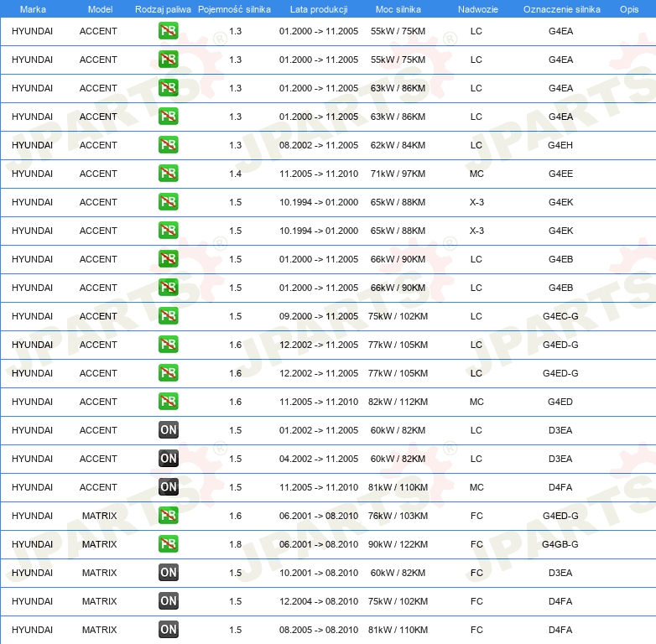Click the petrol icon in the Matrix 1.8 row
Image resolution: width=656 pixels, height=644 pixels.
point(168,543)
